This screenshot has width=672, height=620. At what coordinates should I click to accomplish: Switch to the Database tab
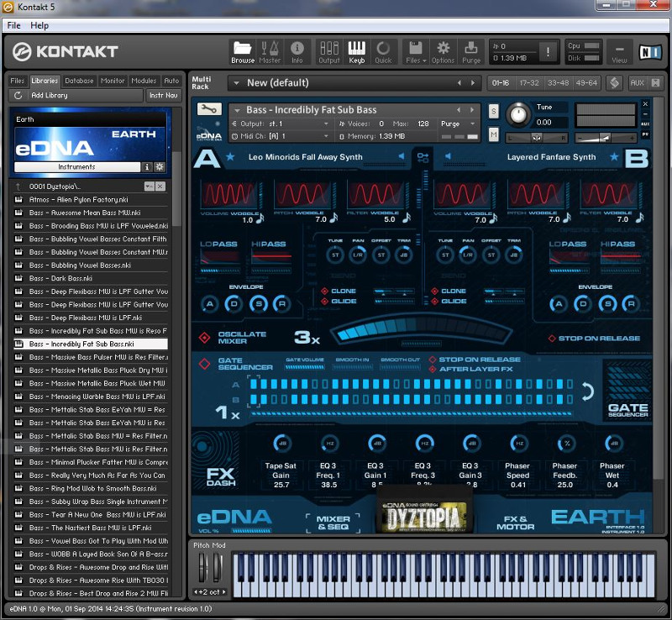click(x=79, y=81)
